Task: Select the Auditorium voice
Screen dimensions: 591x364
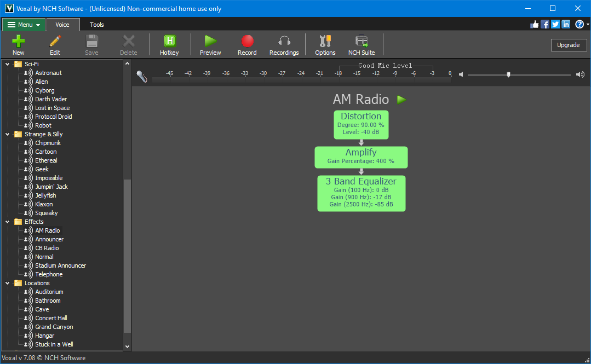Action: (49, 292)
